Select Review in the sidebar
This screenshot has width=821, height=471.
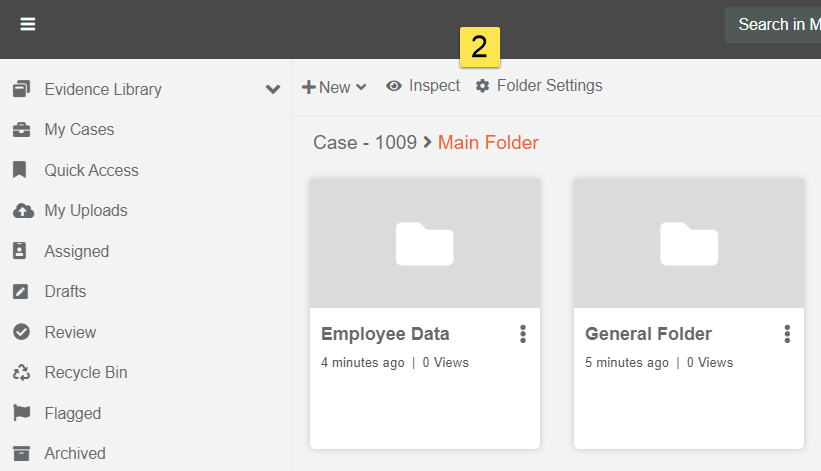(70, 332)
